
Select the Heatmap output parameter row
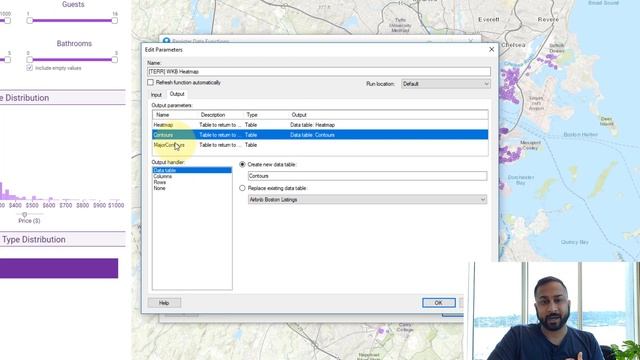click(x=320, y=125)
